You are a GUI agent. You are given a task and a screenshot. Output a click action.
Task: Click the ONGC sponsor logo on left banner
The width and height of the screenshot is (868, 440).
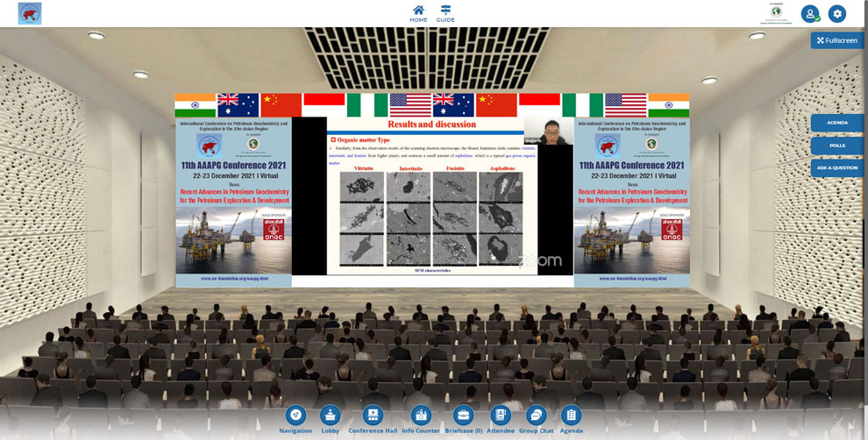(x=274, y=230)
